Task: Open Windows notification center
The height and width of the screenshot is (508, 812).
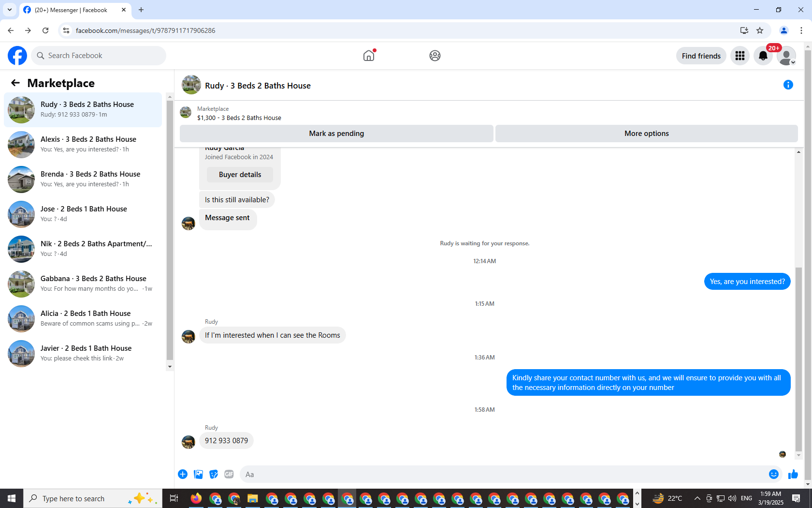Action: pos(797,498)
